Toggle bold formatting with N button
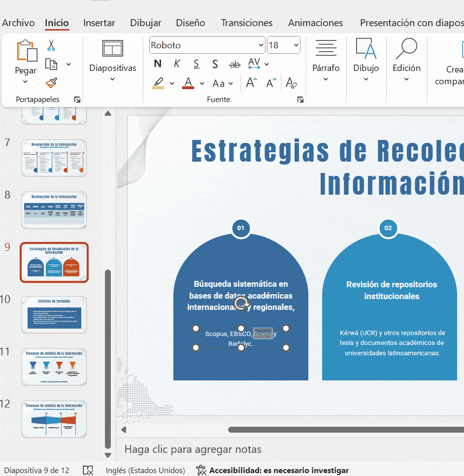464x476 pixels. tap(158, 64)
